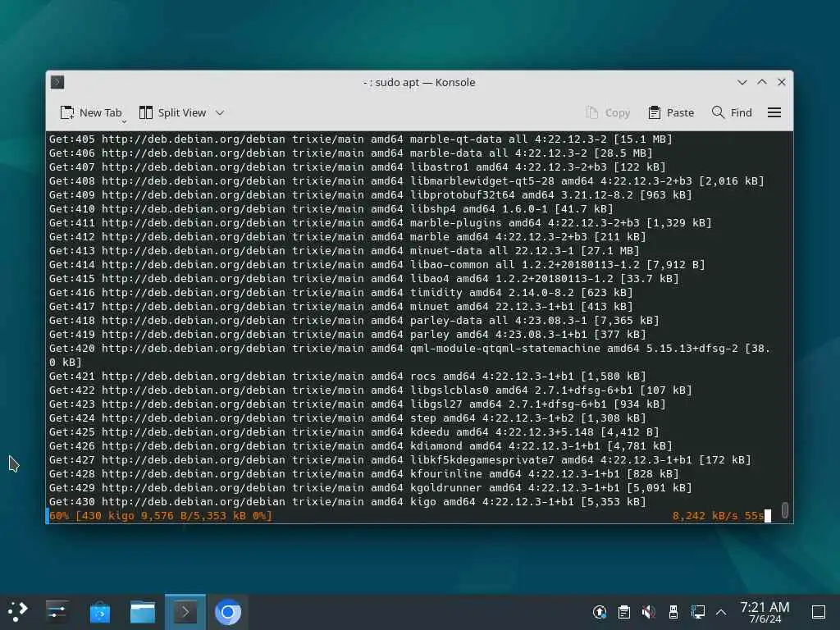
Task: Click the Paste toolbar button
Action: (671, 112)
